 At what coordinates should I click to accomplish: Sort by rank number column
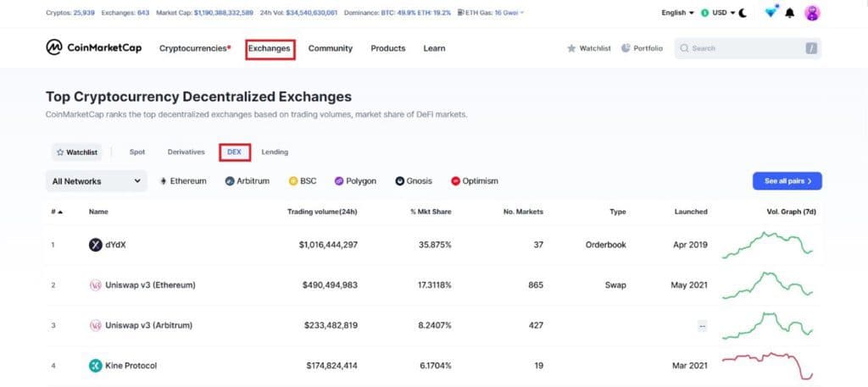tap(57, 212)
